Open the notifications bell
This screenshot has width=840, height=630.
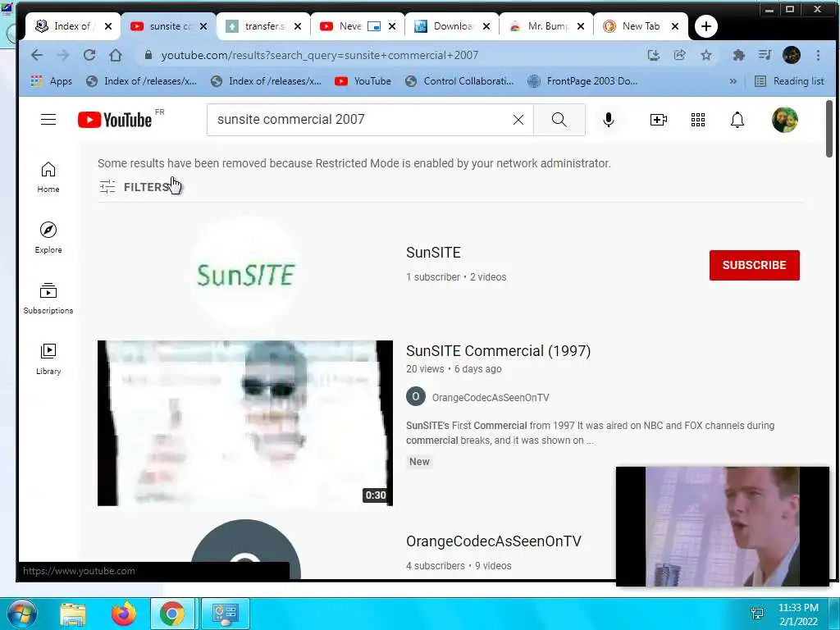(737, 120)
